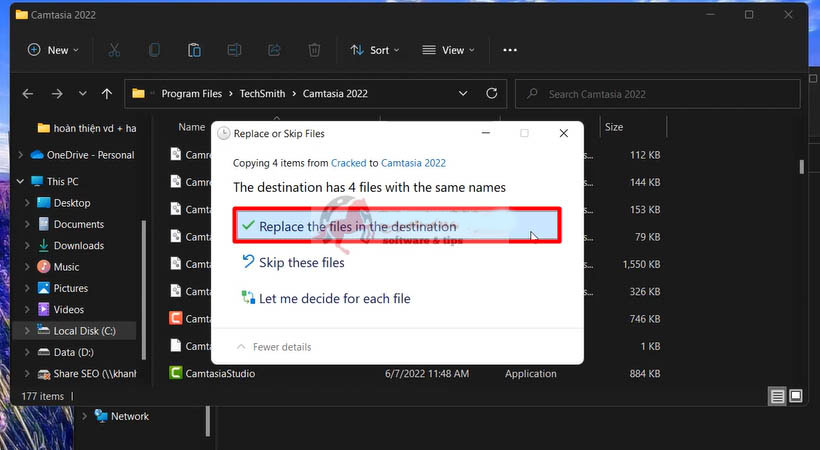Click Camtasia 2022 in breadcrumb path
Screen dimensions: 820x450
pyautogui.click(x=335, y=94)
